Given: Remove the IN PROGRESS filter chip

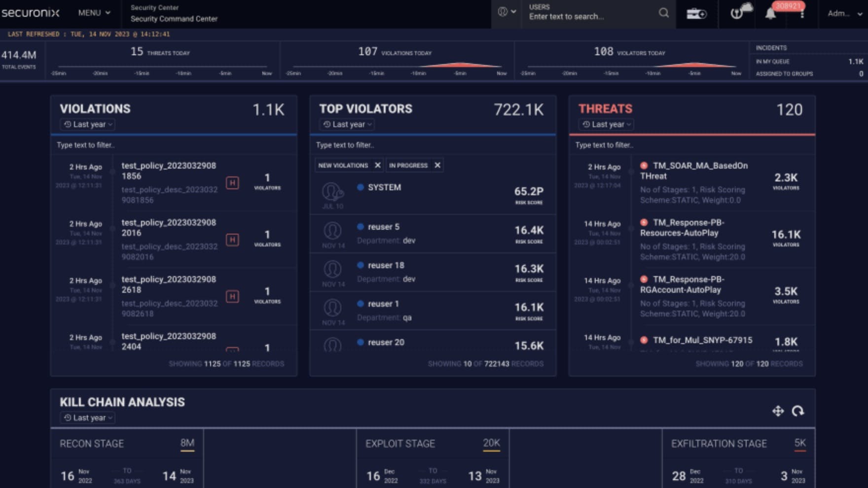Looking at the screenshot, I should [437, 165].
